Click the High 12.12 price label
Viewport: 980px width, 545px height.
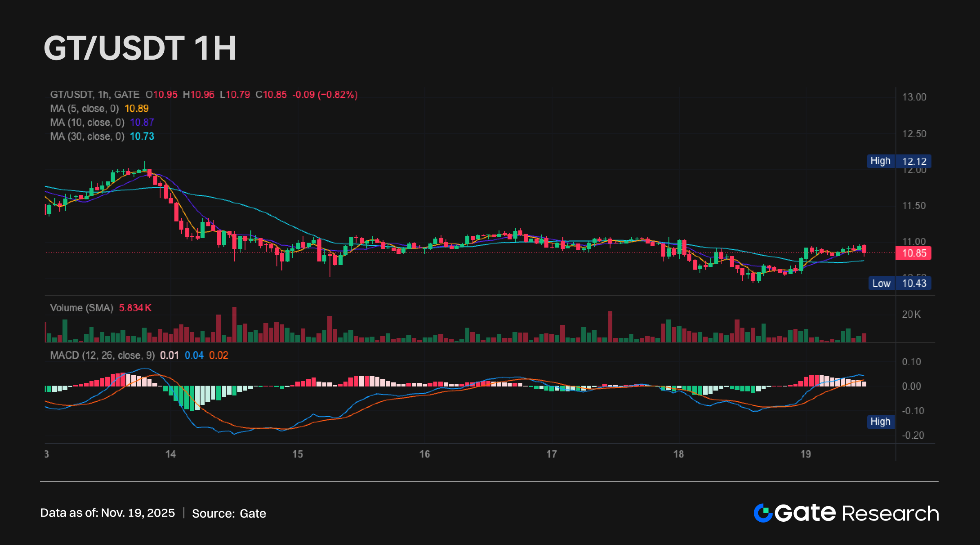899,161
